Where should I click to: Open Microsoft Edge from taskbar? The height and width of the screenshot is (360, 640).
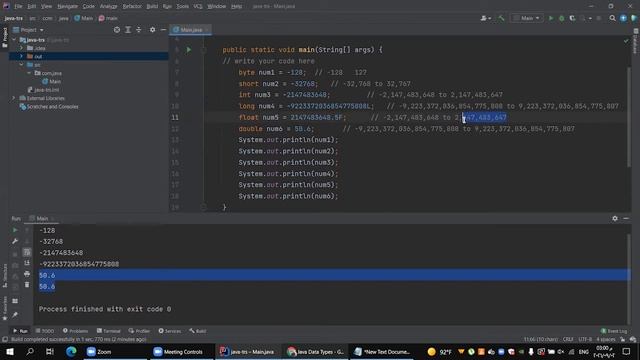click(71, 351)
